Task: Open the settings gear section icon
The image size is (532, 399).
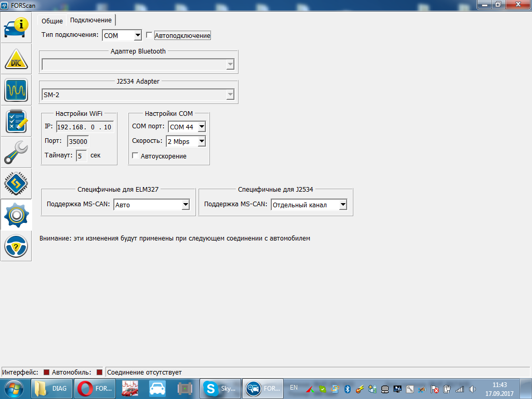Action: pos(16,215)
